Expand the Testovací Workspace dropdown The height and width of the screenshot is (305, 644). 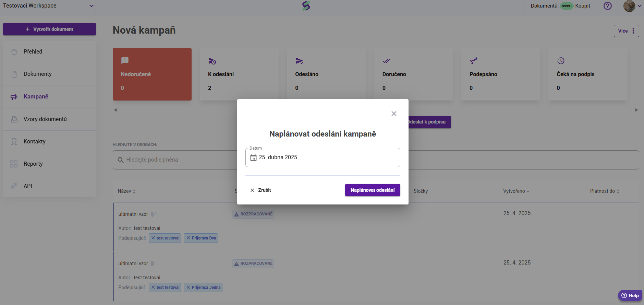point(91,6)
